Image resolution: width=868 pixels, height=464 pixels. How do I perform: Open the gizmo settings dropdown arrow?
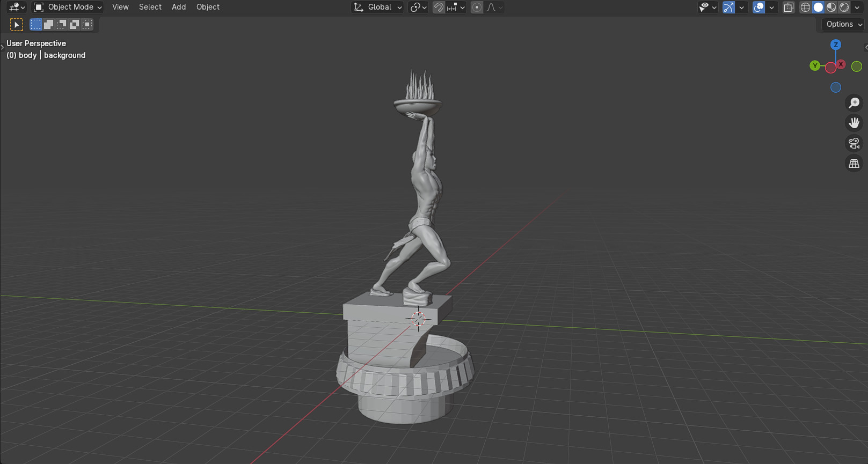[x=741, y=7]
